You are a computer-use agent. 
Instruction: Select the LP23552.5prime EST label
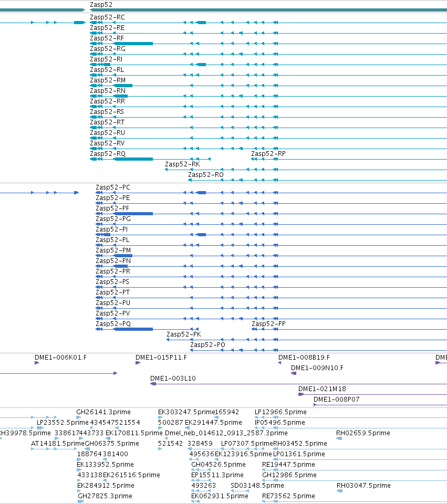pos(63,422)
